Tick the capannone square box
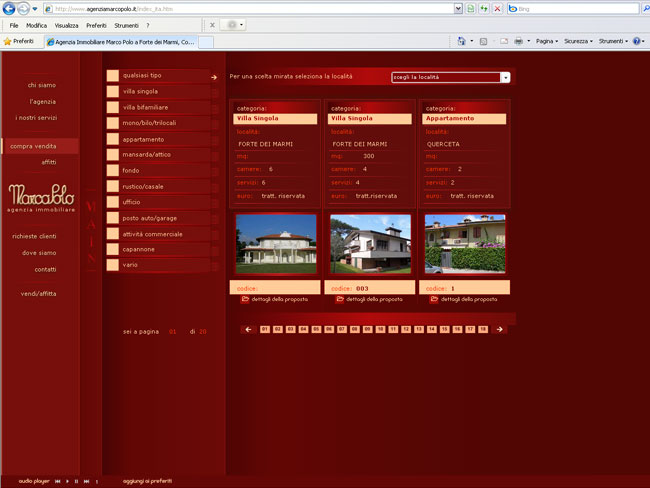Viewport: 650px width, 488px height. (x=113, y=249)
